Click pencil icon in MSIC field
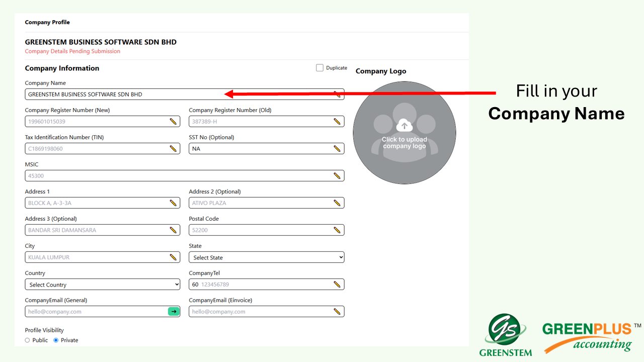The width and height of the screenshot is (644, 362). pyautogui.click(x=337, y=175)
